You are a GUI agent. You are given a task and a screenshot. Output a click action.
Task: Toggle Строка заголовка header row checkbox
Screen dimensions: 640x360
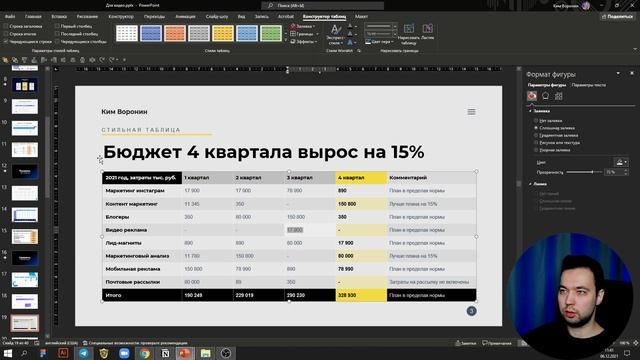click(x=6, y=26)
